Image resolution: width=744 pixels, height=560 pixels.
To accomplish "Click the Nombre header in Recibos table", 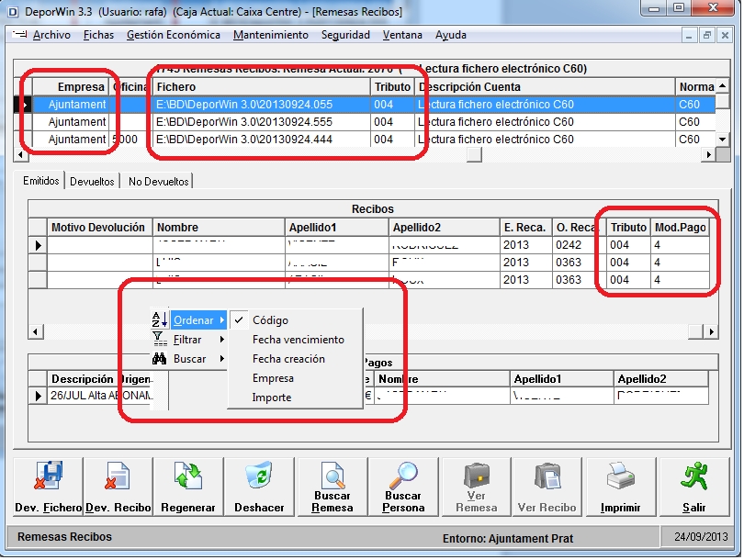I will point(219,227).
